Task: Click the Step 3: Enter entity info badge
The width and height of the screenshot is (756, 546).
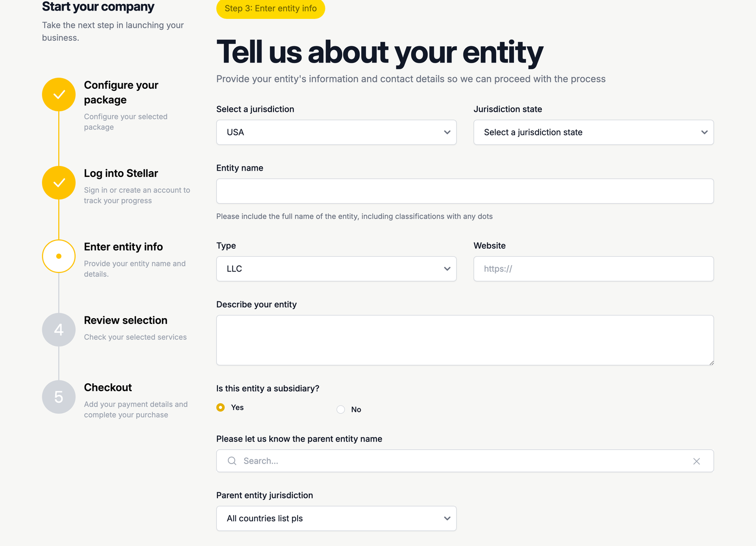Action: (271, 8)
